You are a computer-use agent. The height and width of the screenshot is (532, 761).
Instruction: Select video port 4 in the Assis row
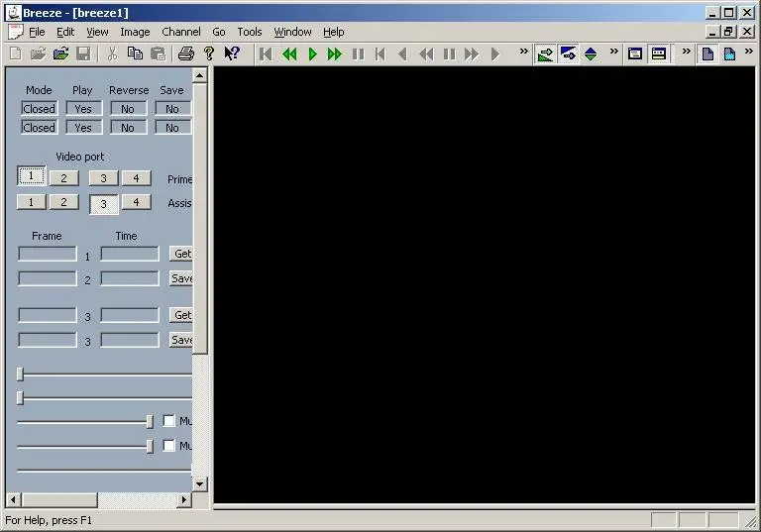(x=136, y=202)
